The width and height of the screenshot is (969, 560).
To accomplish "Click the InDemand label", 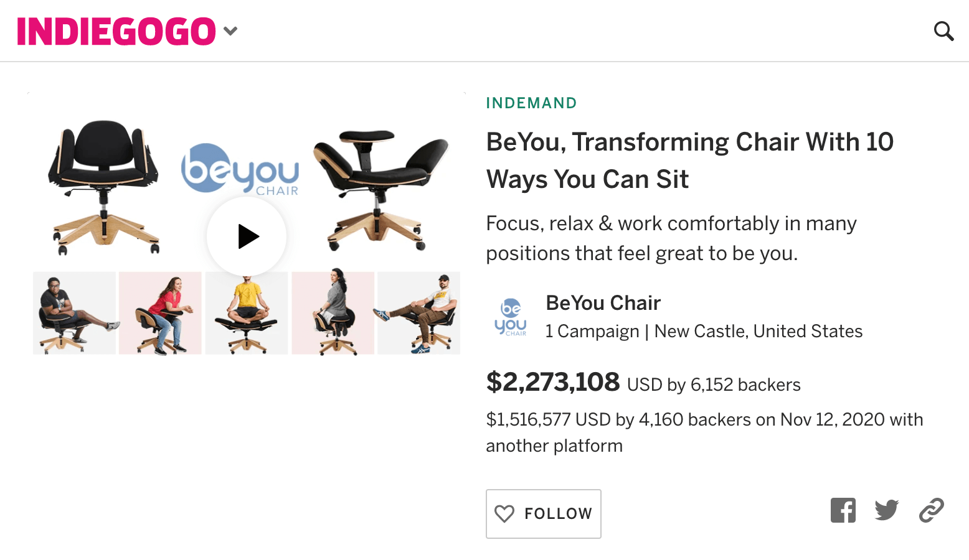I will tap(531, 103).
